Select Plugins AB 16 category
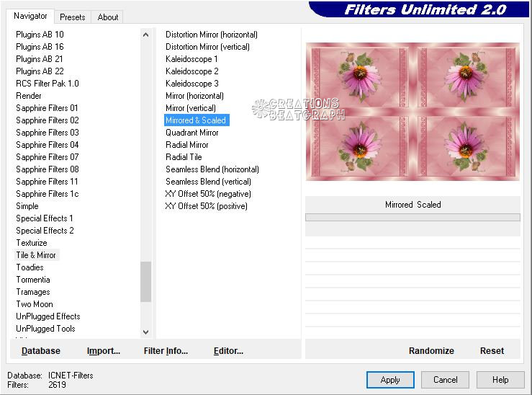Viewport: 532px width, 395px height. coord(40,47)
